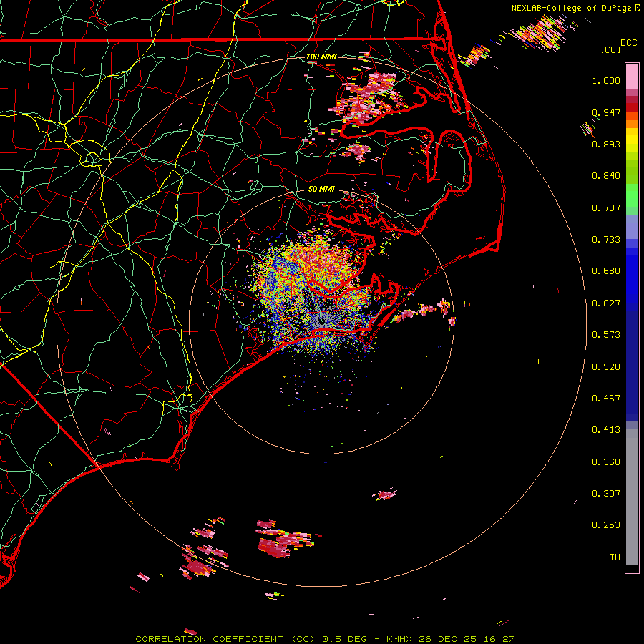644x644 pixels.
Task: Click the 0.307 legend label
Action: click(x=606, y=494)
